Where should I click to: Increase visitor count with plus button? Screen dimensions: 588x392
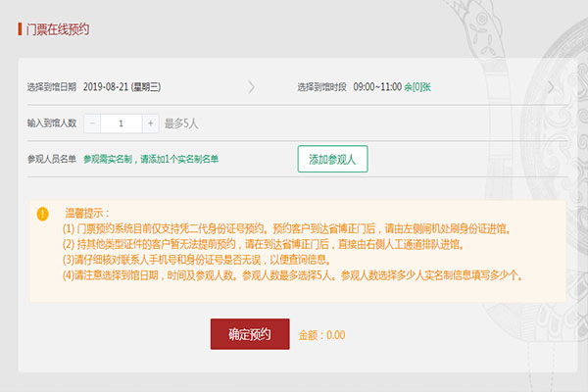coord(150,123)
